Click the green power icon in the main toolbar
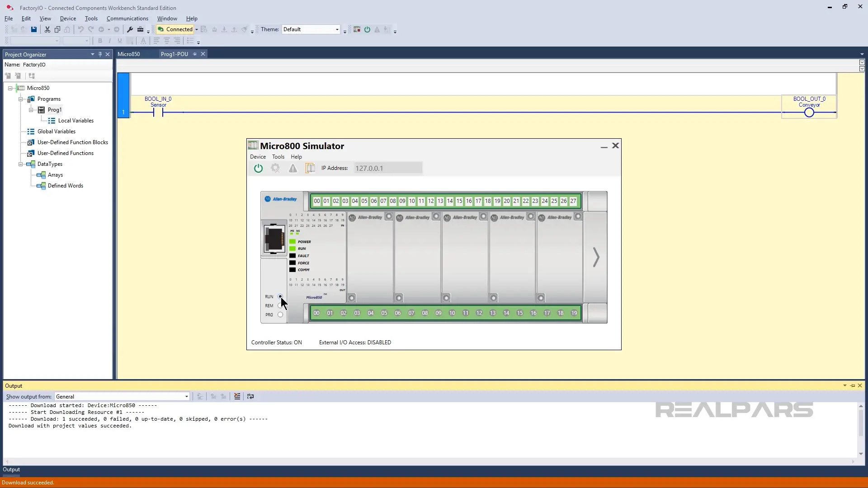The height and width of the screenshot is (488, 868). pos(367,29)
